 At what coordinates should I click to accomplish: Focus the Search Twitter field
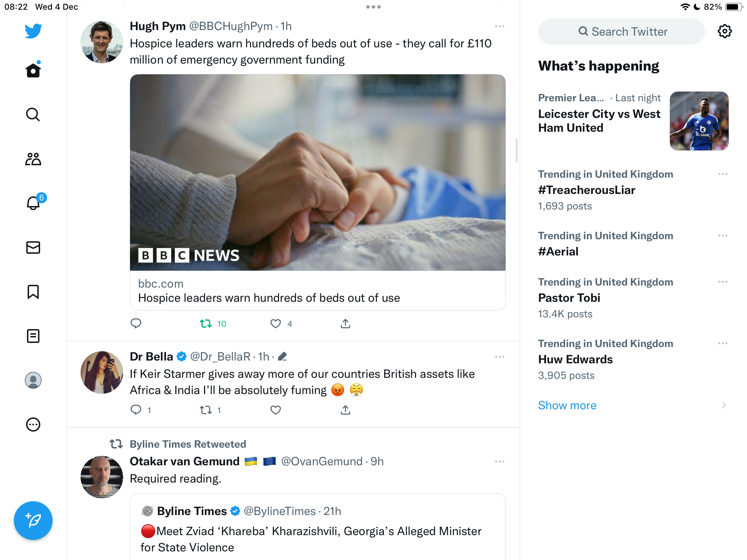621,31
